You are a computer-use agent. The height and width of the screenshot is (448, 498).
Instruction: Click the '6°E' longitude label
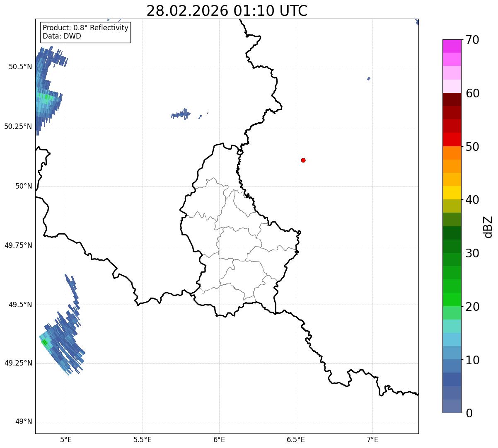pyautogui.click(x=219, y=439)
